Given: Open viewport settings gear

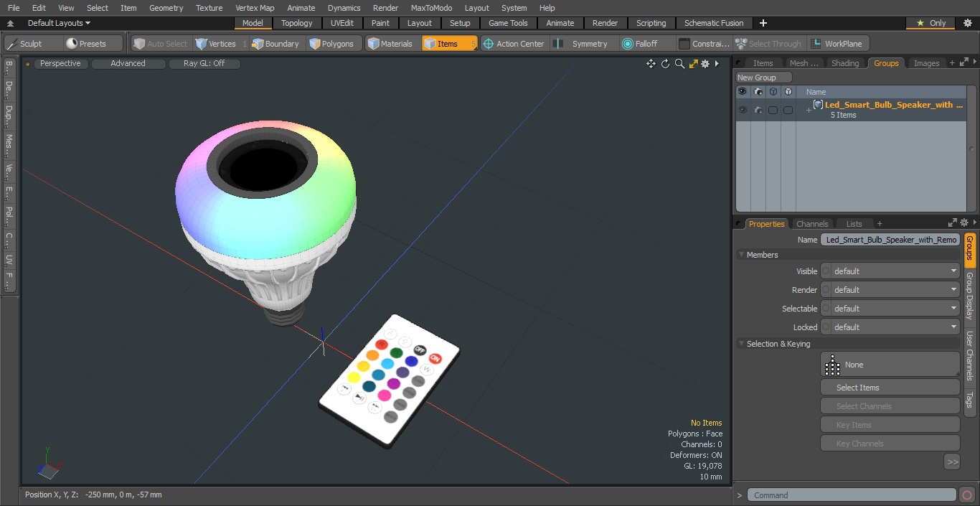Looking at the screenshot, I should click(705, 64).
